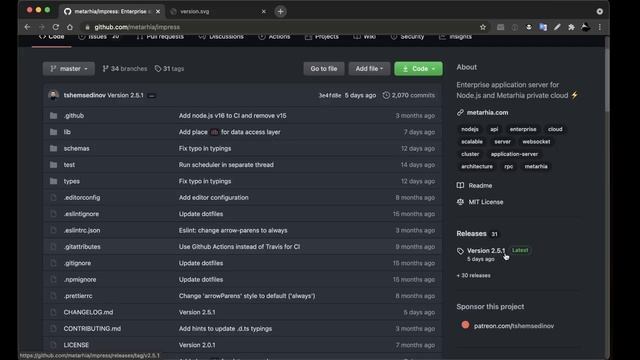Open the metarhia.com website link
This screenshot has height=360, width=640.
tap(487, 112)
